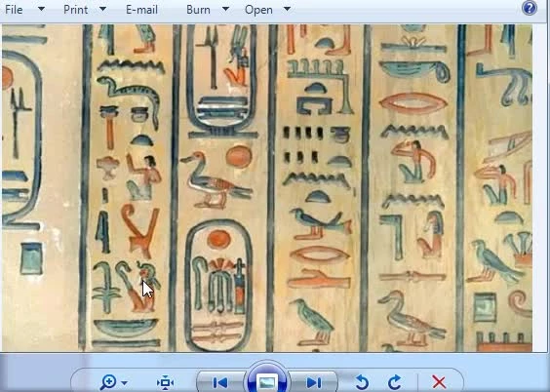
Task: Click the Actual size fit icon
Action: point(165,382)
